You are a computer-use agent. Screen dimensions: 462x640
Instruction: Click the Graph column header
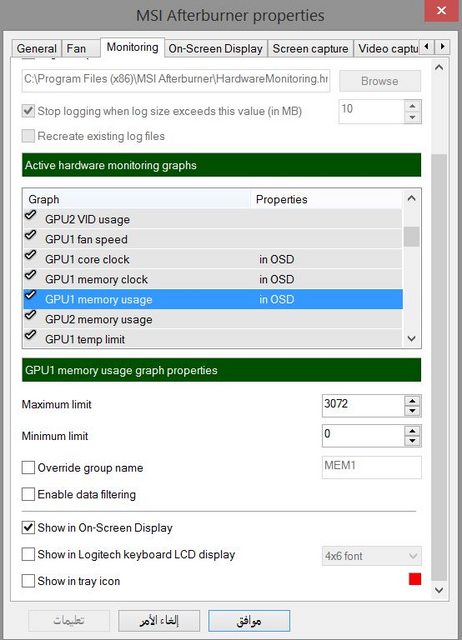137,199
